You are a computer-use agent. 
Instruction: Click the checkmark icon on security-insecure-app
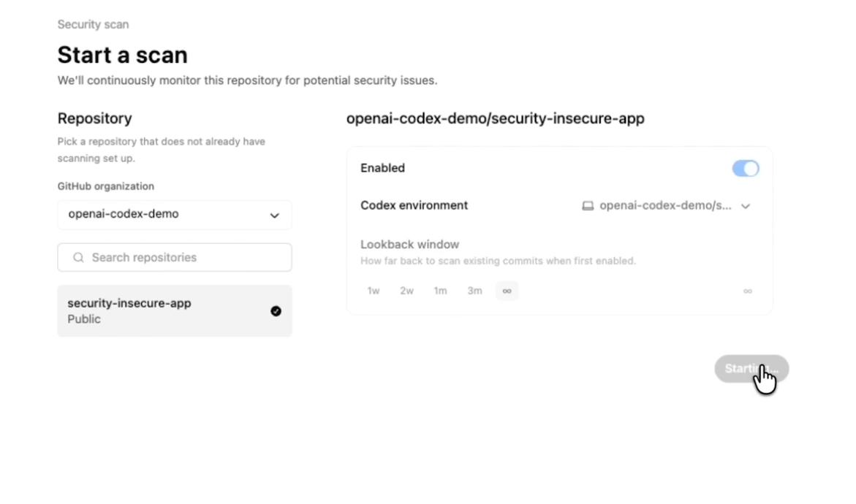(276, 311)
